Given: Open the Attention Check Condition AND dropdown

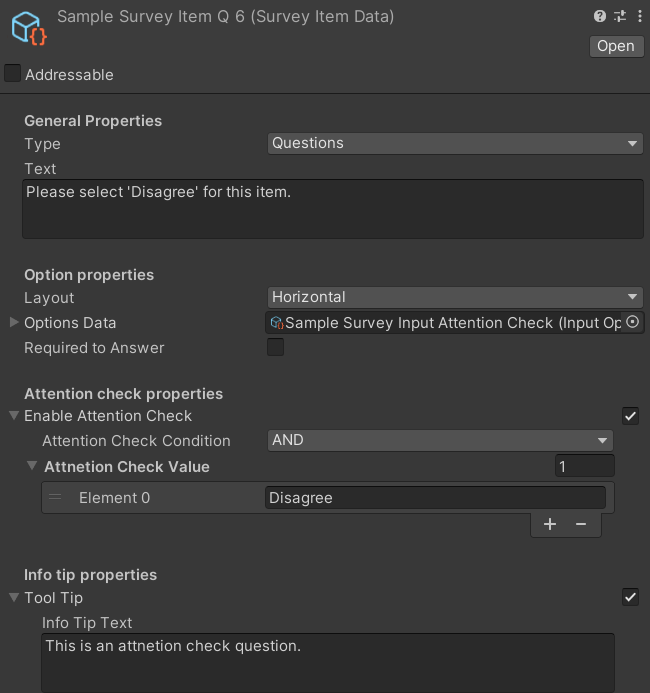Looking at the screenshot, I should coord(440,440).
